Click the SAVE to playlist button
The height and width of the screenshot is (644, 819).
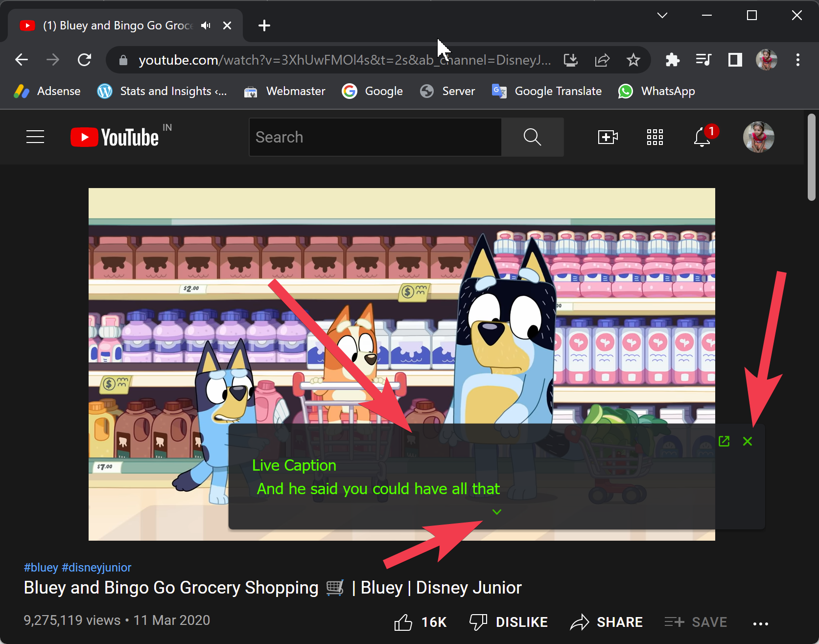point(696,622)
